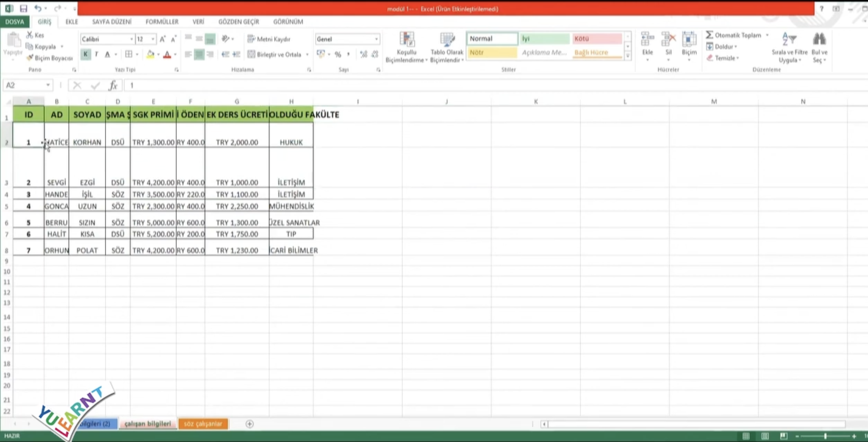Click Koşullu Biçimlendirme button
868x442 pixels.
point(406,47)
